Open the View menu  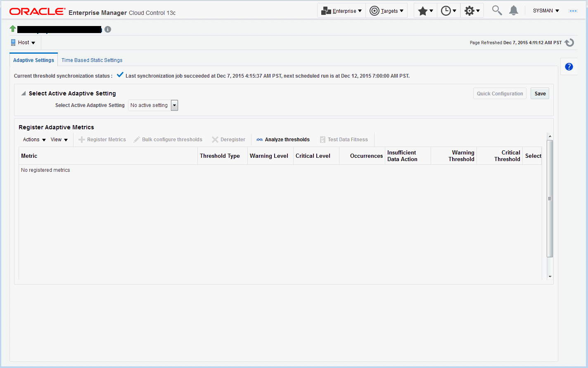click(59, 140)
